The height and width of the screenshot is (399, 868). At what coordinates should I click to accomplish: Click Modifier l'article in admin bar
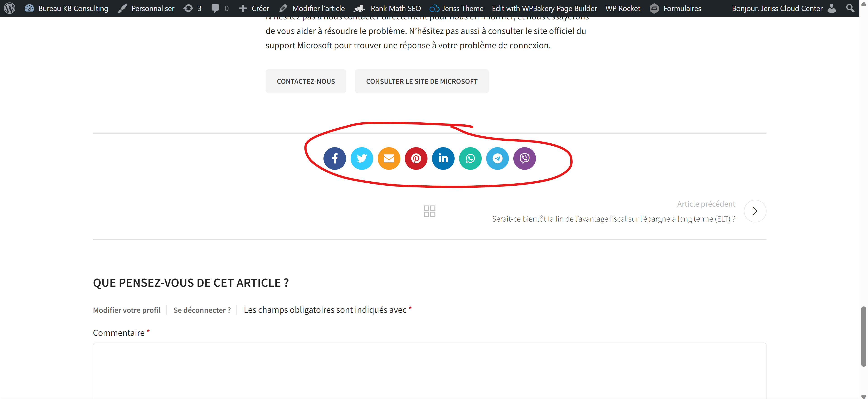click(312, 8)
